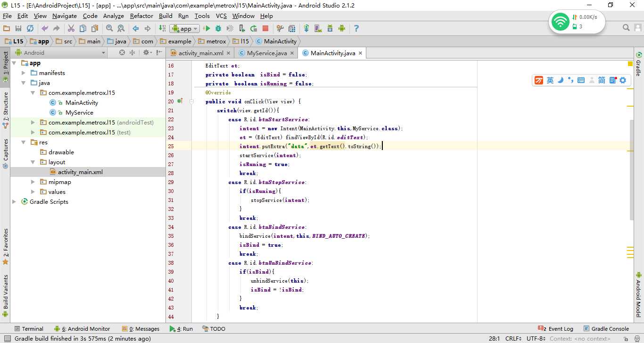Open the VCS menu
This screenshot has width=644, height=343.
(x=221, y=16)
